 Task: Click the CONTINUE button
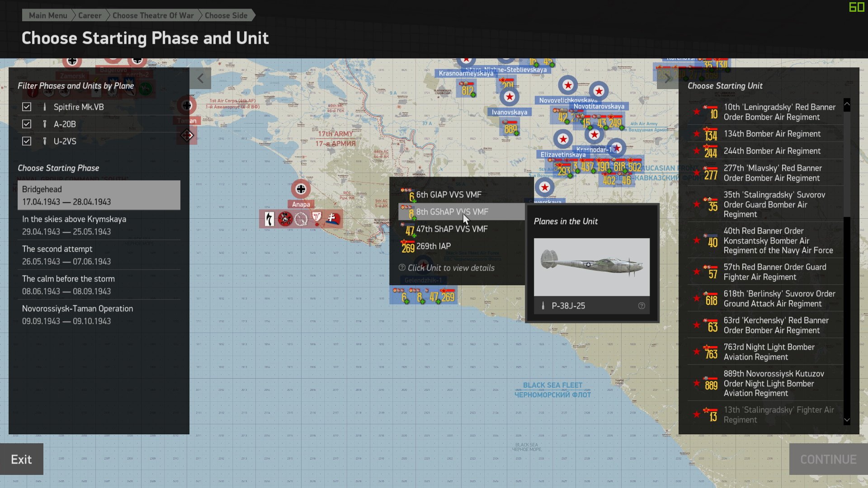(828, 459)
